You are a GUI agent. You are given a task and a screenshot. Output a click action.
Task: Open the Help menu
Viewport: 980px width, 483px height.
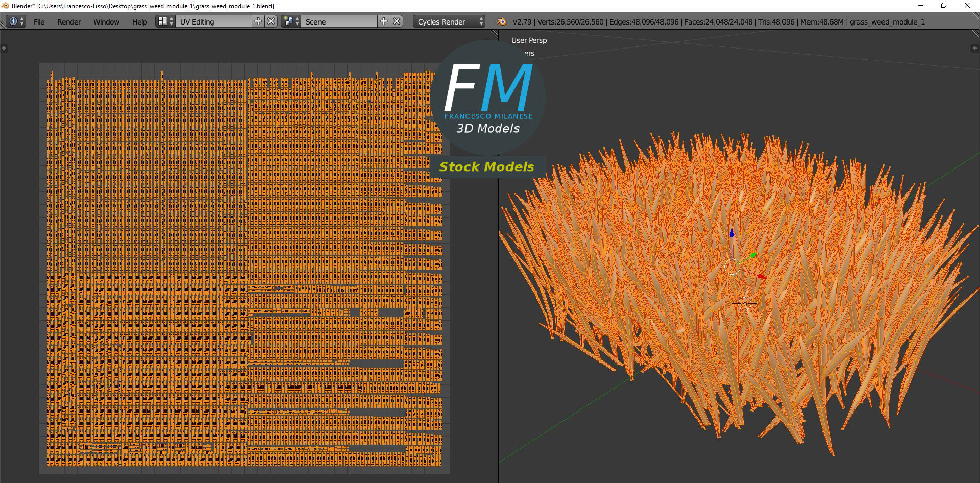139,22
